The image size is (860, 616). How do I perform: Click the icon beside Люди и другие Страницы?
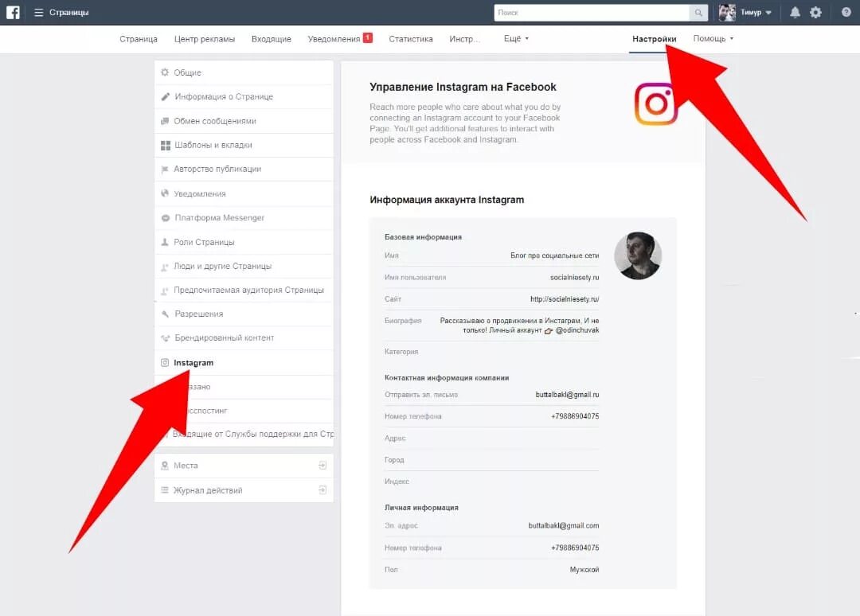[x=165, y=267]
